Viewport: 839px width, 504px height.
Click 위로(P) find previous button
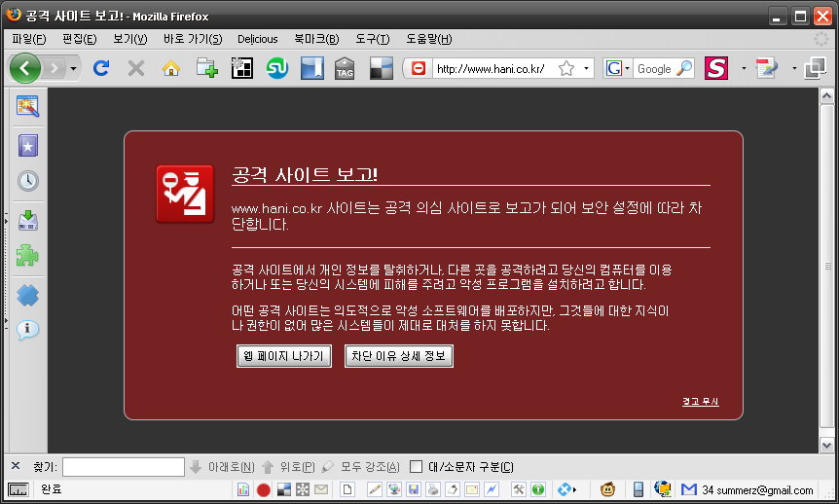click(288, 467)
